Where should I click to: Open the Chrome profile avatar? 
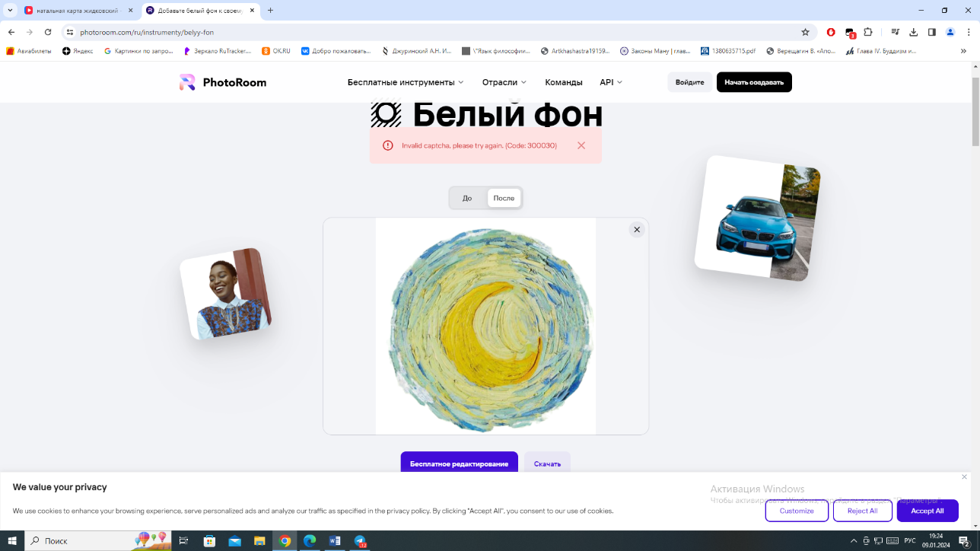[950, 32]
